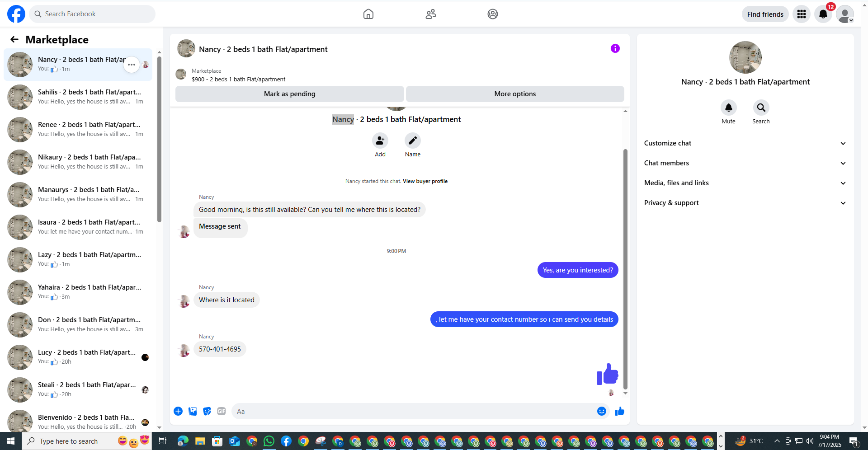
Task: Open the Windows action center notifications
Action: 854,441
